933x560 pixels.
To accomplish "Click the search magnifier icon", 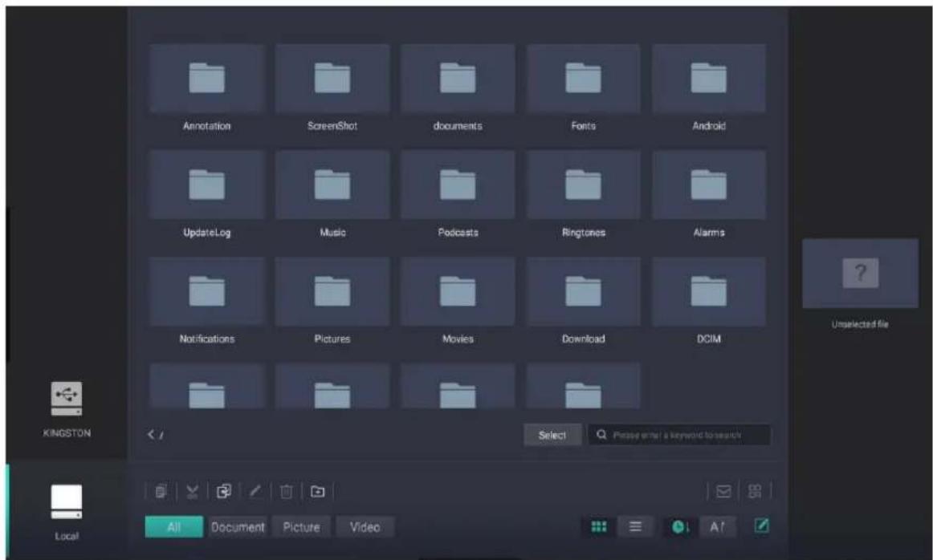I will [601, 435].
